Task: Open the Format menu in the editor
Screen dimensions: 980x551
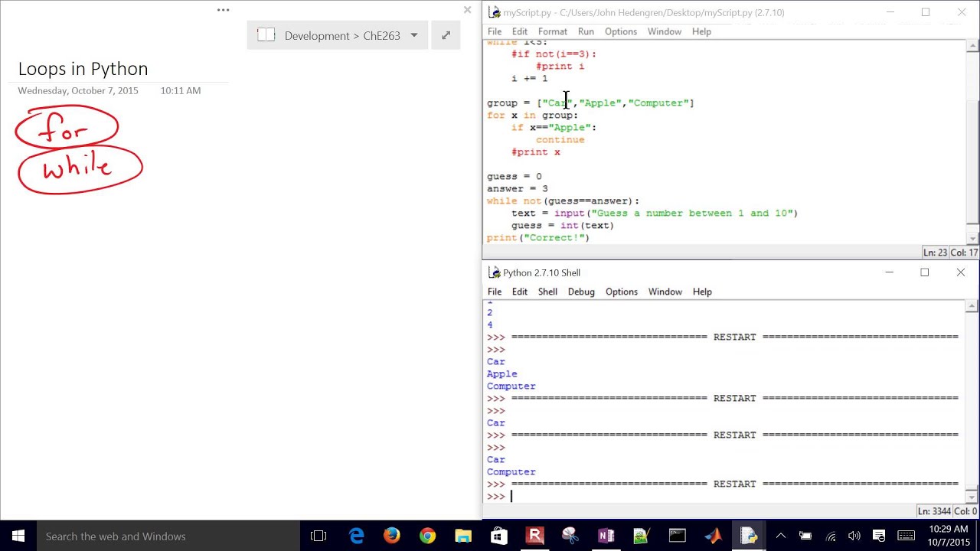Action: click(x=553, y=31)
